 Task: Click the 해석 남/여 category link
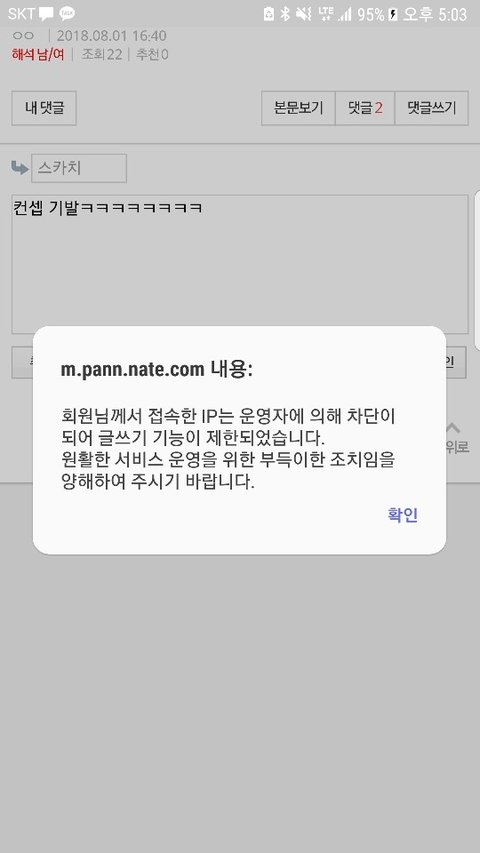coord(38,54)
